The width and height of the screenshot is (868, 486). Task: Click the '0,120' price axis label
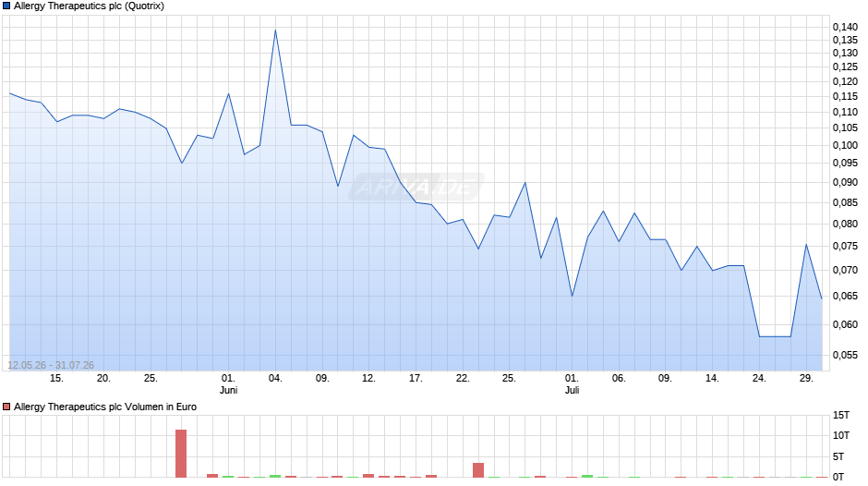845,81
